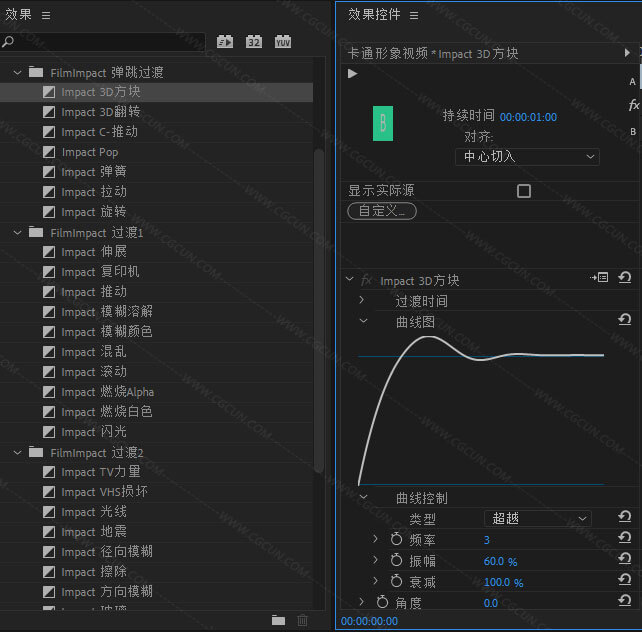Click the New Custom Bin folder icon
The width and height of the screenshot is (642, 632).
pos(279,620)
